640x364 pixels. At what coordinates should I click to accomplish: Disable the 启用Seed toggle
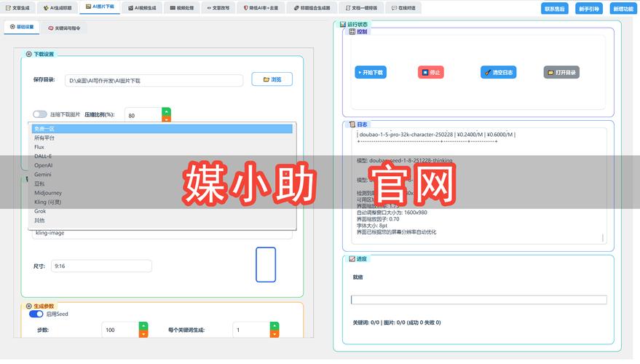(36, 314)
